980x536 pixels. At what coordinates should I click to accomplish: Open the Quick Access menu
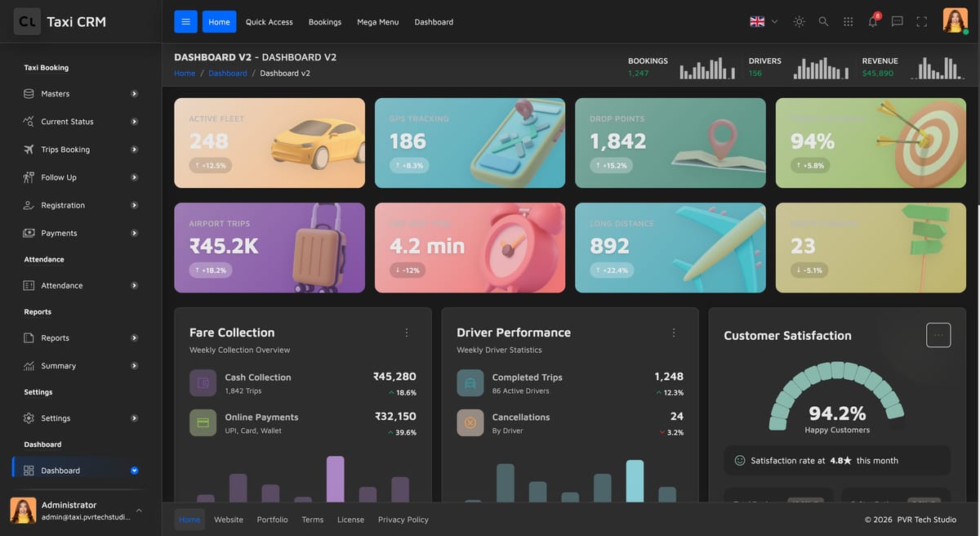(269, 22)
